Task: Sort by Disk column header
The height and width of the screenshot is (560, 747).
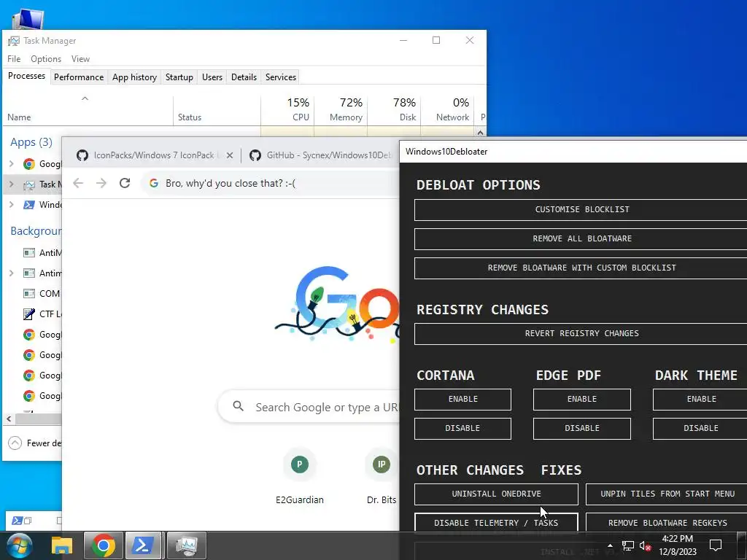Action: (x=395, y=109)
